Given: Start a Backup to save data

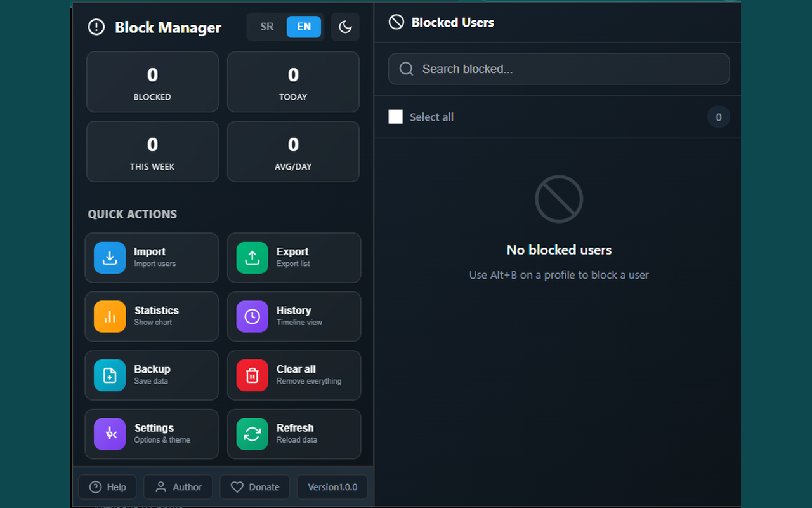Looking at the screenshot, I should (x=152, y=375).
